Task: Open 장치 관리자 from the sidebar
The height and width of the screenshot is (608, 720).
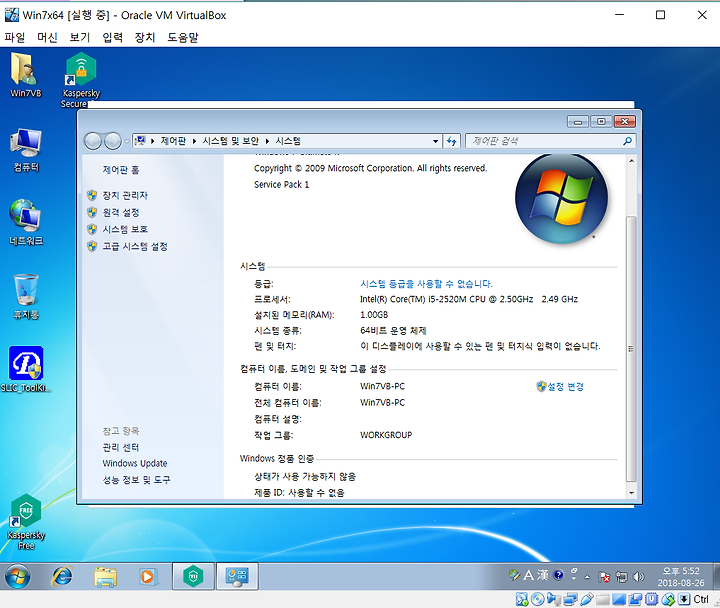Action: 125,196
